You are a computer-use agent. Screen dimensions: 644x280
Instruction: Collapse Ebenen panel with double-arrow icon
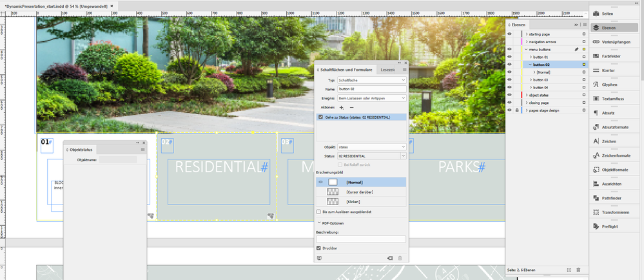(576, 25)
